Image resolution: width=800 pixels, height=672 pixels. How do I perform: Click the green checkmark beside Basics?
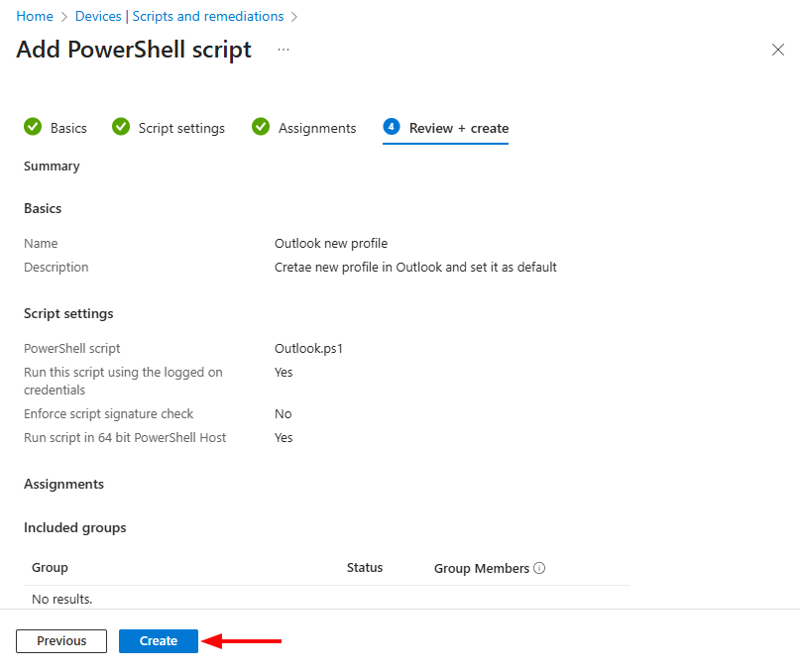click(33, 127)
